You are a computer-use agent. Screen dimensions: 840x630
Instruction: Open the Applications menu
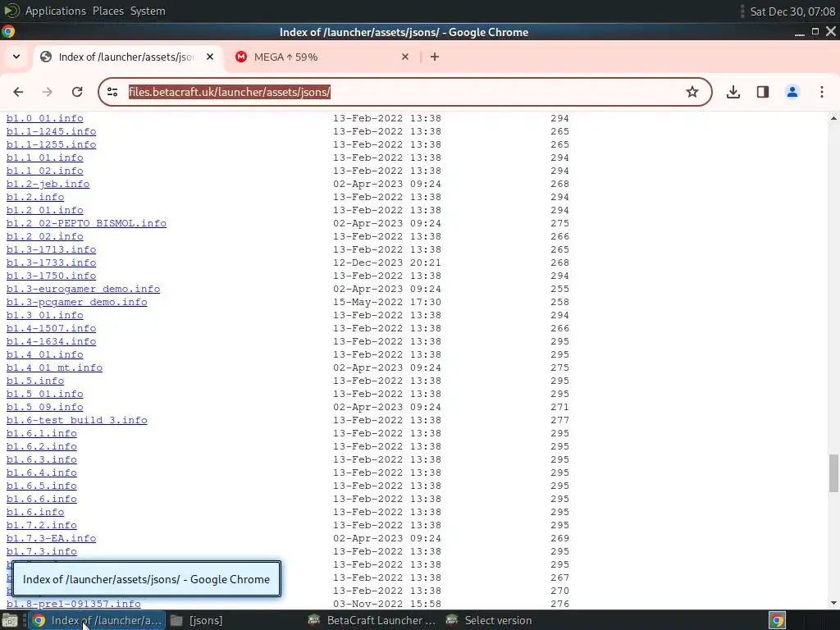click(56, 11)
